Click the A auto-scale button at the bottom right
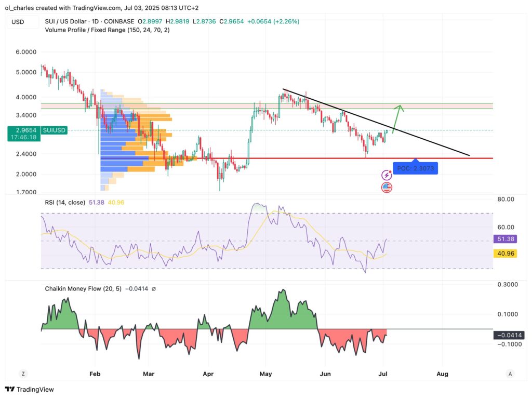The width and height of the screenshot is (532, 398). tap(510, 374)
